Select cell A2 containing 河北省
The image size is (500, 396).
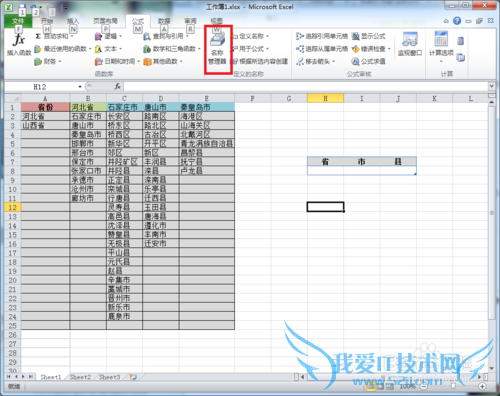pyautogui.click(x=45, y=116)
